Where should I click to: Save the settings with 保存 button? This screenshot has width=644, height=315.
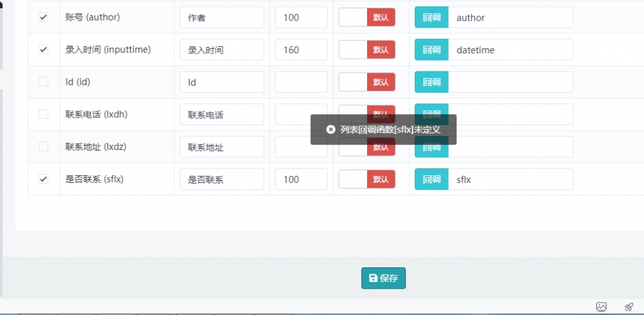pos(383,278)
